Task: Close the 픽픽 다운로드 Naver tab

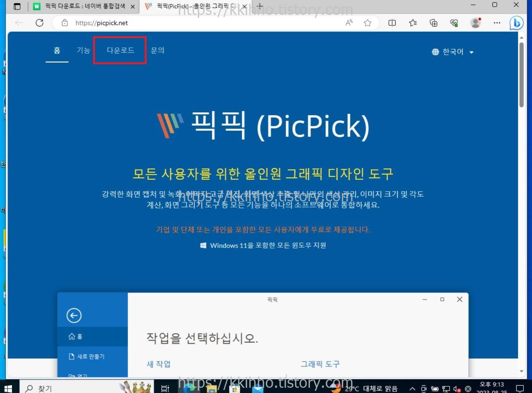Action: (x=132, y=6)
